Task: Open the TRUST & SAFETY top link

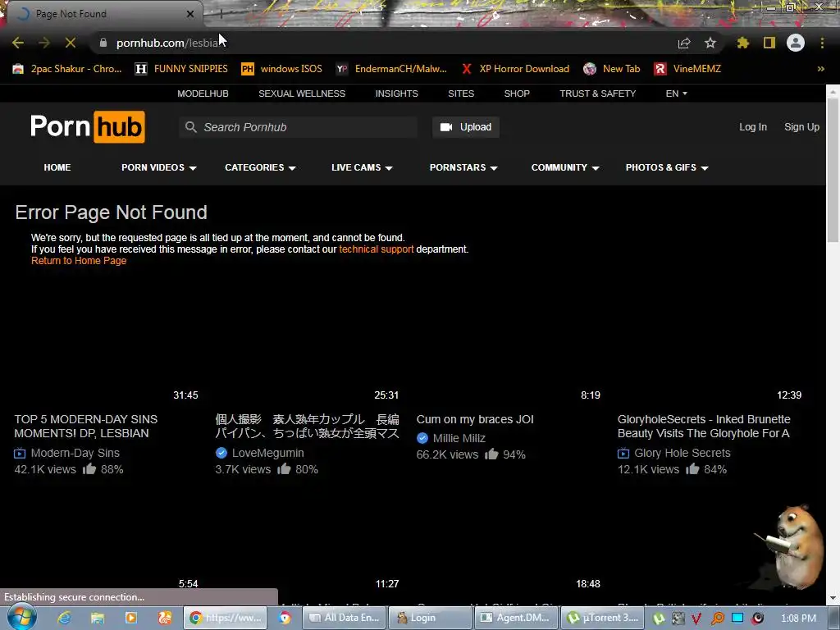Action: [598, 94]
